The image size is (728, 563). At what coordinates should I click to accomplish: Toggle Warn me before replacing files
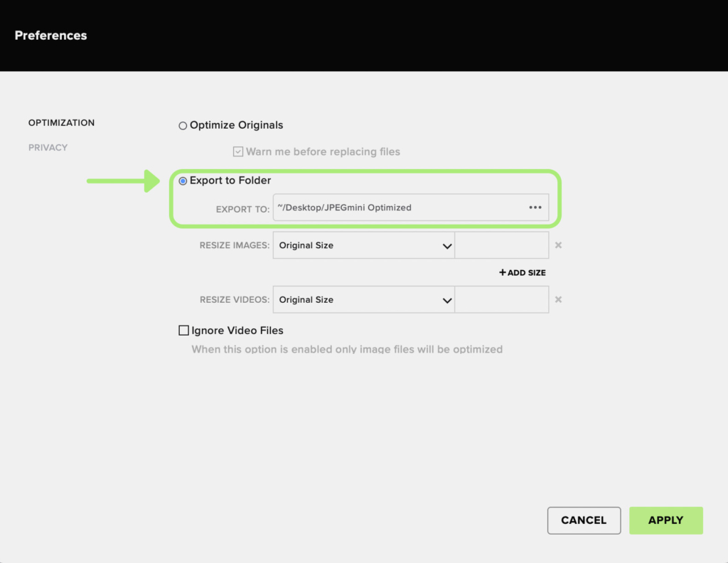[238, 151]
